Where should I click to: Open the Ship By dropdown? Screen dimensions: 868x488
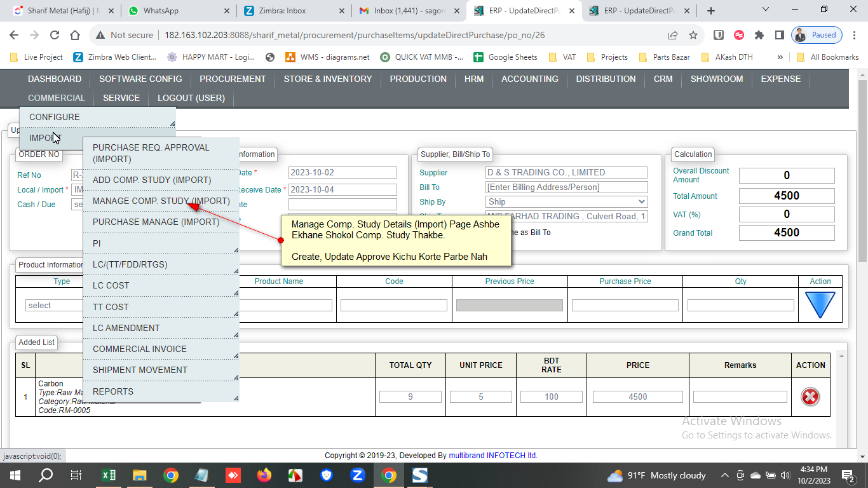(x=566, y=201)
